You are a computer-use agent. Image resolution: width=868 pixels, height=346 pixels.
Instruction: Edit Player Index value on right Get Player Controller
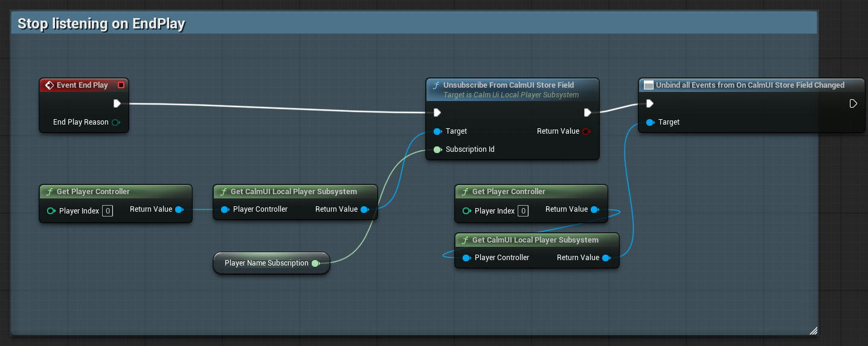(523, 211)
